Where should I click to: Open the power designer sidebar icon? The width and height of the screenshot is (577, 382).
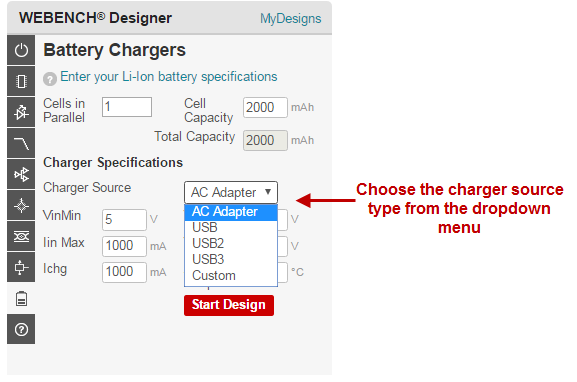pos(21,50)
